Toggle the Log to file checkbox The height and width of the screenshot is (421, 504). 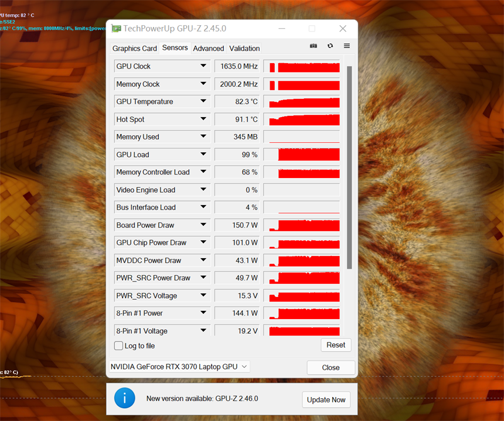pyautogui.click(x=118, y=345)
